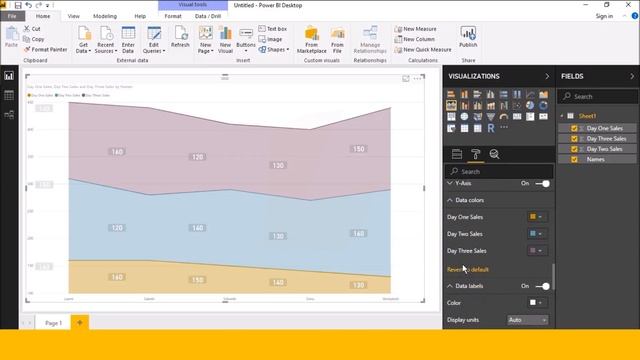Toggle the Y-Axis switch off
The width and height of the screenshot is (640, 360).
click(542, 184)
